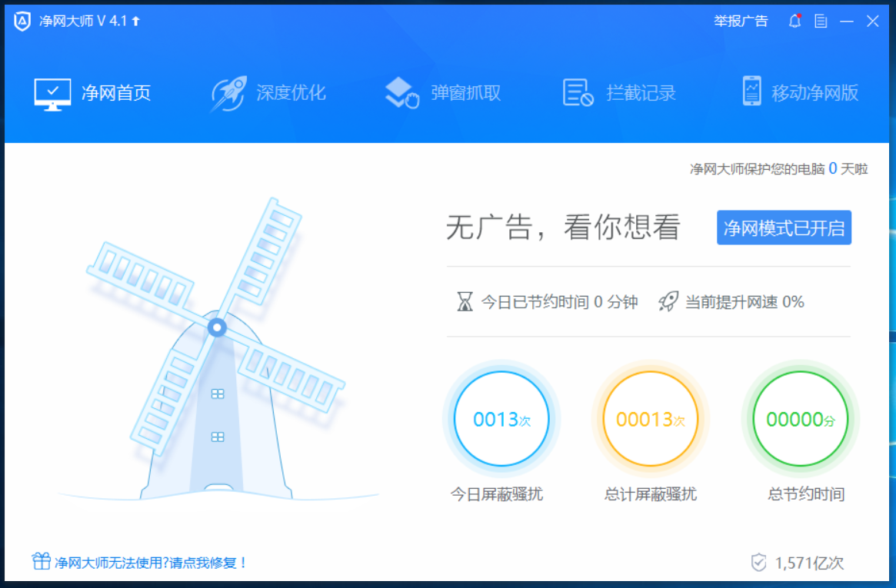Click the update arrow next to V 4.1
Viewport: 896px width, 588px height.
[136, 21]
